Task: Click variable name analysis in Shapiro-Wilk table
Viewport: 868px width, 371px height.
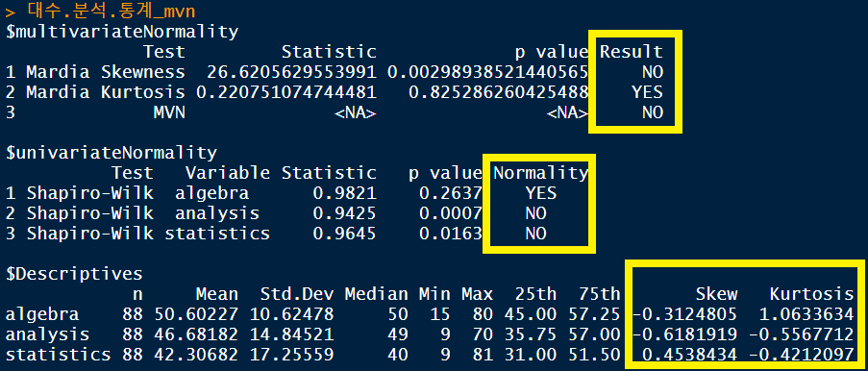Action: pyautogui.click(x=217, y=214)
